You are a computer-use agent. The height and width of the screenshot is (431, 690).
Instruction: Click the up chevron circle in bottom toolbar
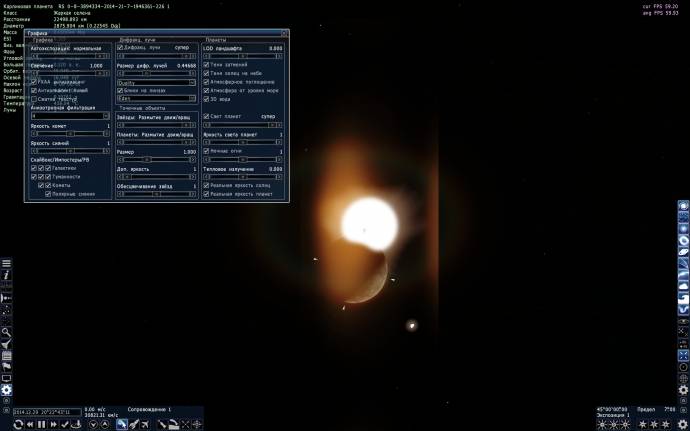point(105,424)
